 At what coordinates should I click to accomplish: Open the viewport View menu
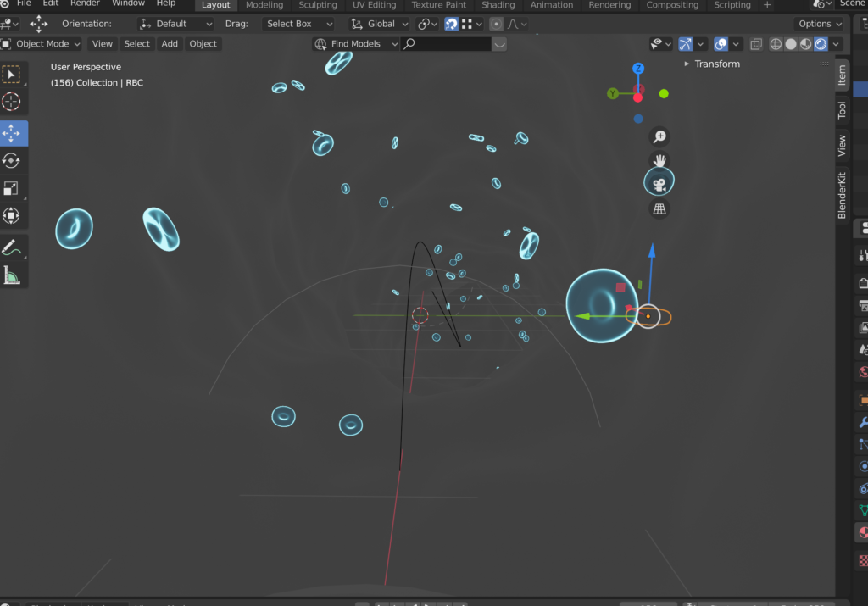102,44
